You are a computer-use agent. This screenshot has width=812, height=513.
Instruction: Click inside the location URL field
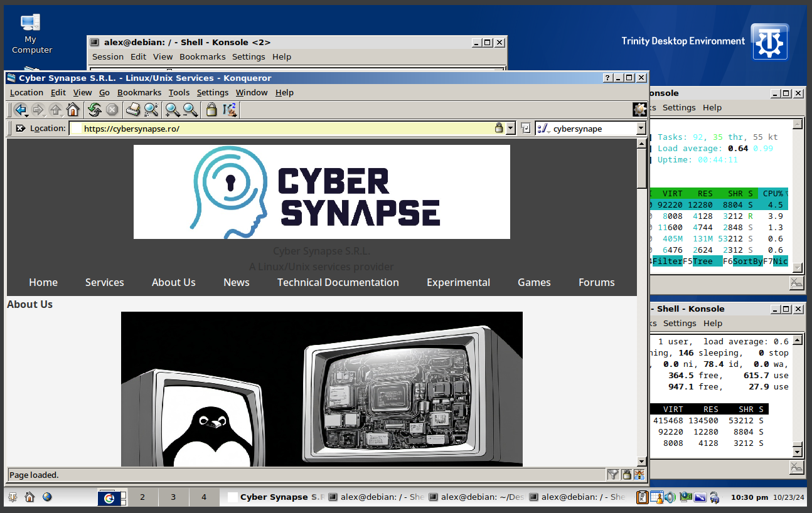(282, 129)
